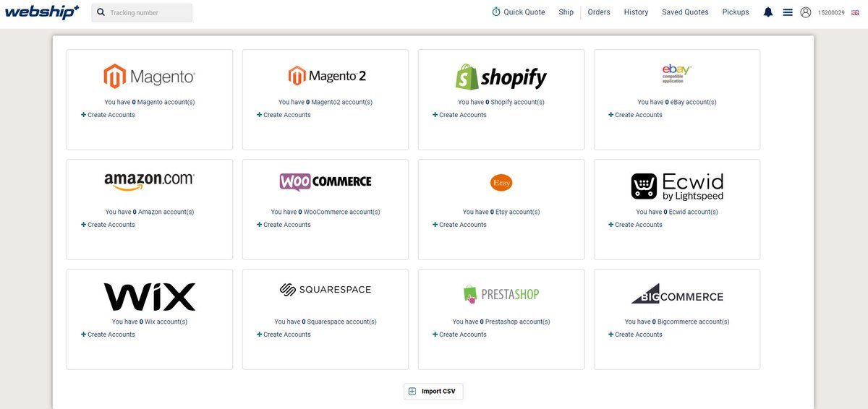This screenshot has height=409, width=868.
Task: Click "You have 0 Bigcommerce account(s)" text
Action: click(x=677, y=322)
